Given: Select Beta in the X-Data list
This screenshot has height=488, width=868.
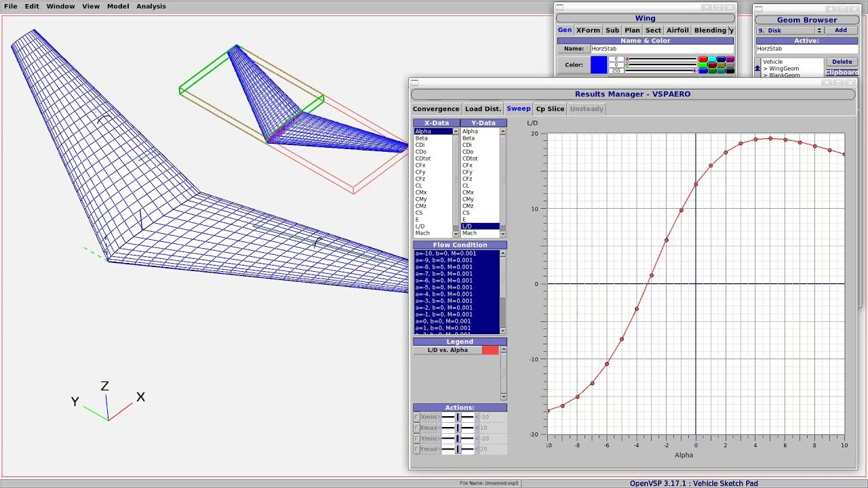Looking at the screenshot, I should click(x=433, y=138).
